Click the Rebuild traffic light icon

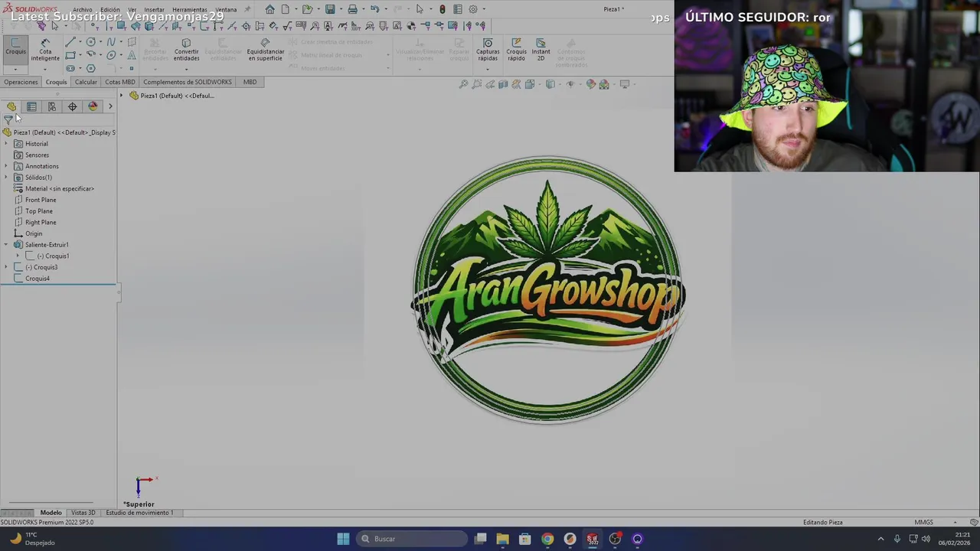(443, 9)
